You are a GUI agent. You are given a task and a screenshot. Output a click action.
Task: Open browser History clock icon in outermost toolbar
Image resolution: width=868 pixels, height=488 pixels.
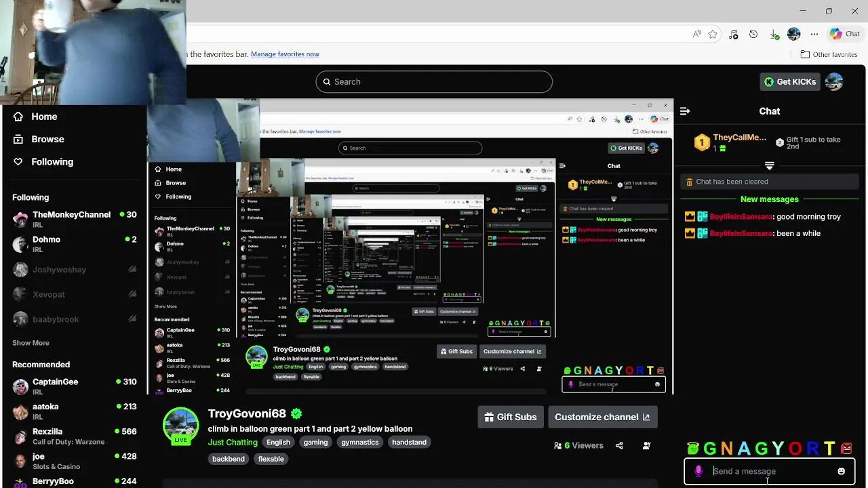(x=753, y=34)
